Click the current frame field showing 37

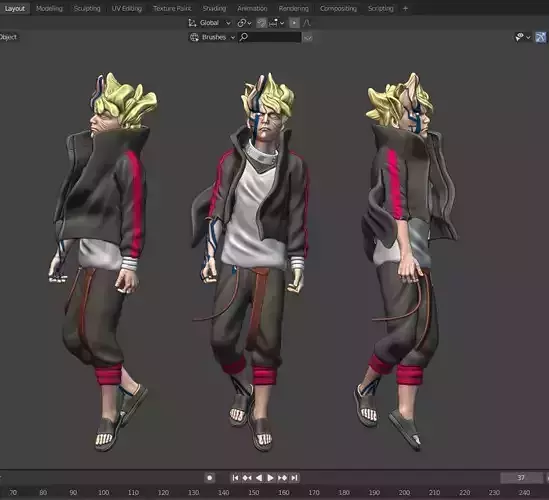pyautogui.click(x=521, y=478)
